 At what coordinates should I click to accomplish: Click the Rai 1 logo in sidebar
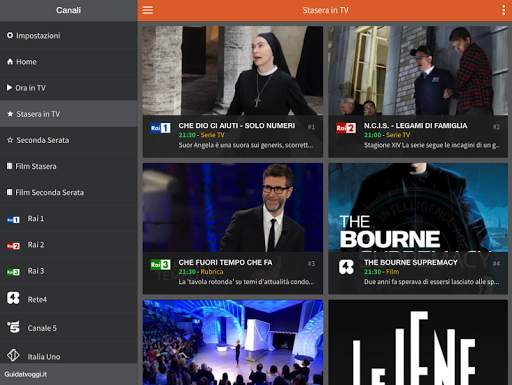point(13,219)
